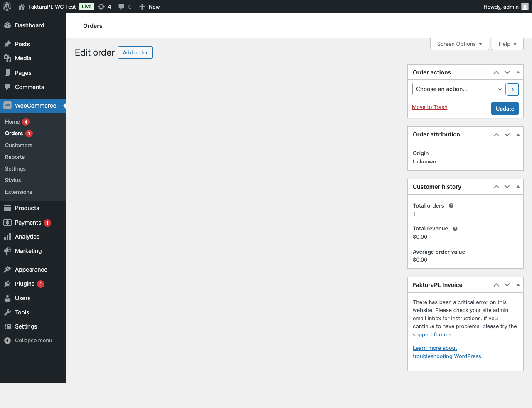Click the Add order button
The height and width of the screenshot is (408, 532).
pyautogui.click(x=135, y=52)
